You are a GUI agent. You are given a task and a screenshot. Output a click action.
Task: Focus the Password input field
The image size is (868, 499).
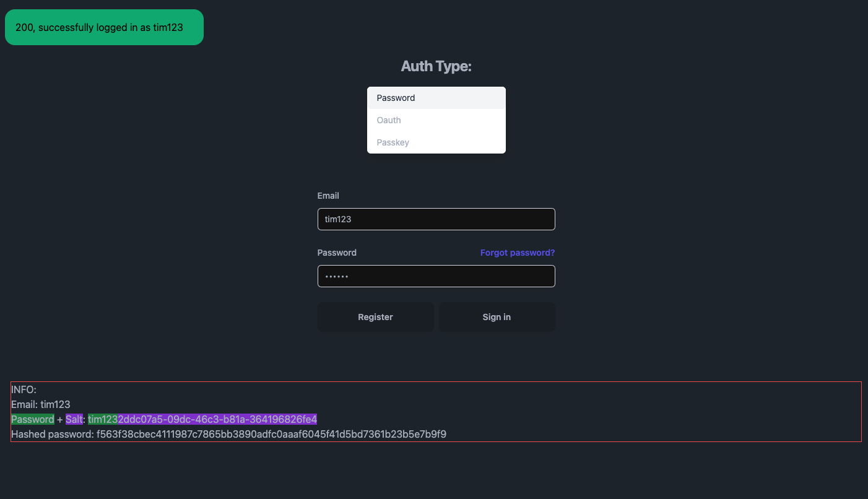tap(436, 276)
